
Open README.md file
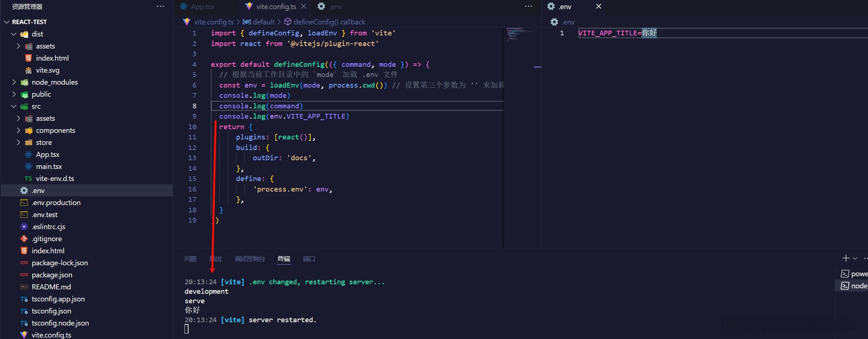[51, 287]
